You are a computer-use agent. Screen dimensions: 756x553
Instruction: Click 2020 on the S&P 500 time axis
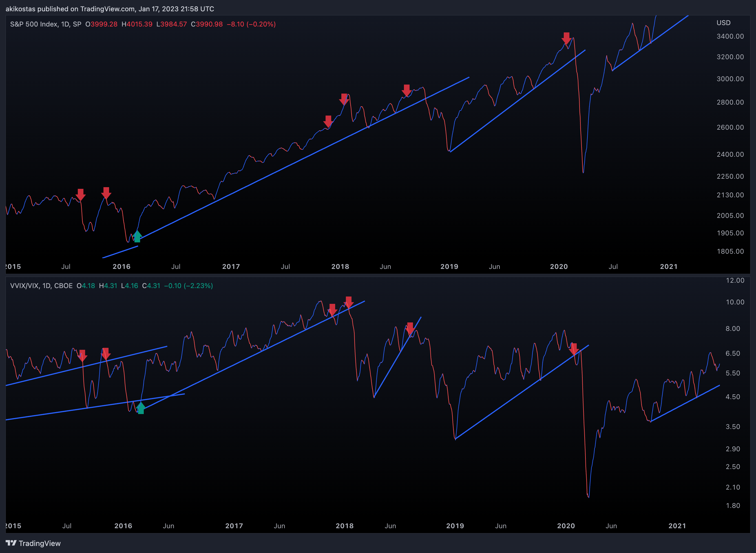(559, 266)
